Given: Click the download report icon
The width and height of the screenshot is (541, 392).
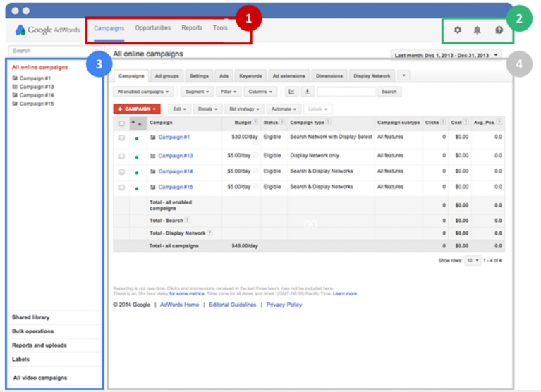Looking at the screenshot, I should tap(307, 92).
